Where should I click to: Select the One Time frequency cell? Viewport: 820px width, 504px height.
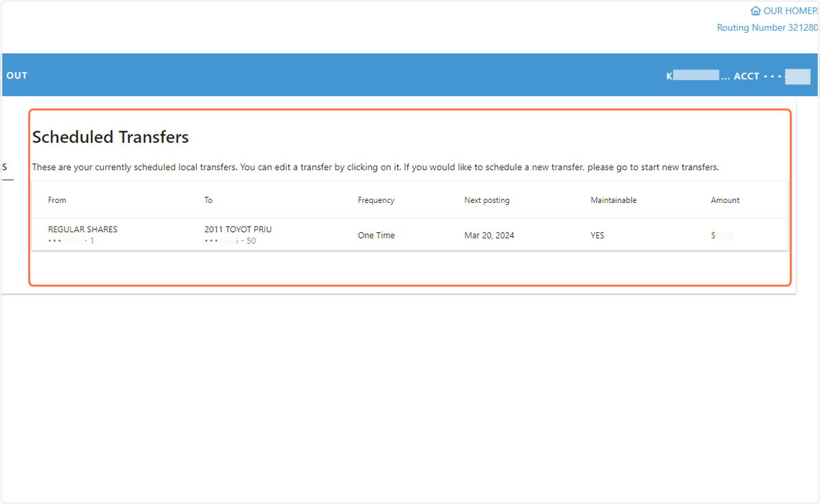[x=377, y=235]
